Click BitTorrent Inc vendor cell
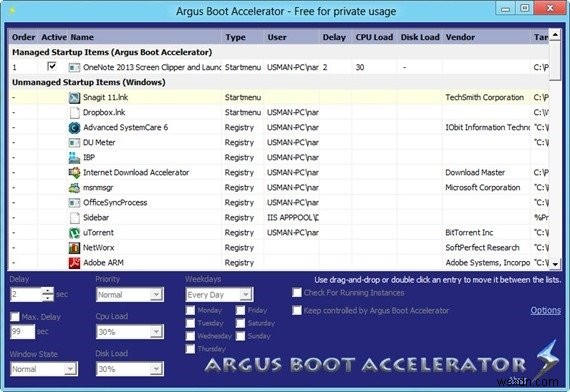The width and height of the screenshot is (570, 392). point(469,233)
